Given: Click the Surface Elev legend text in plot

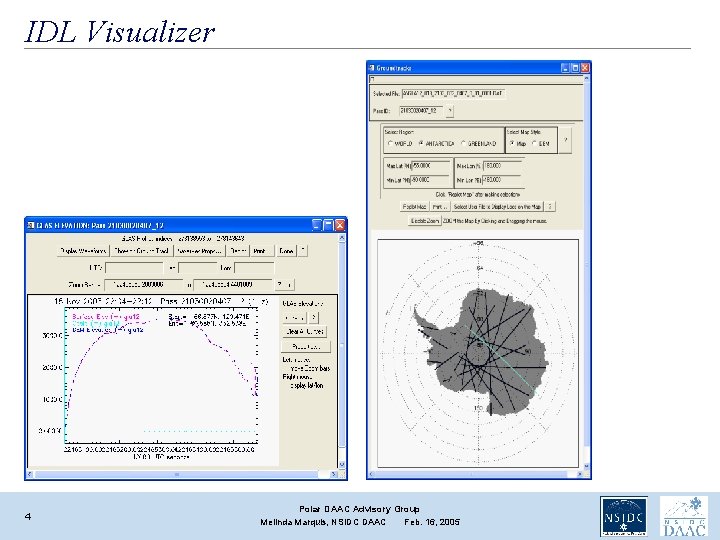Looking at the screenshot, I should click(x=106, y=317).
